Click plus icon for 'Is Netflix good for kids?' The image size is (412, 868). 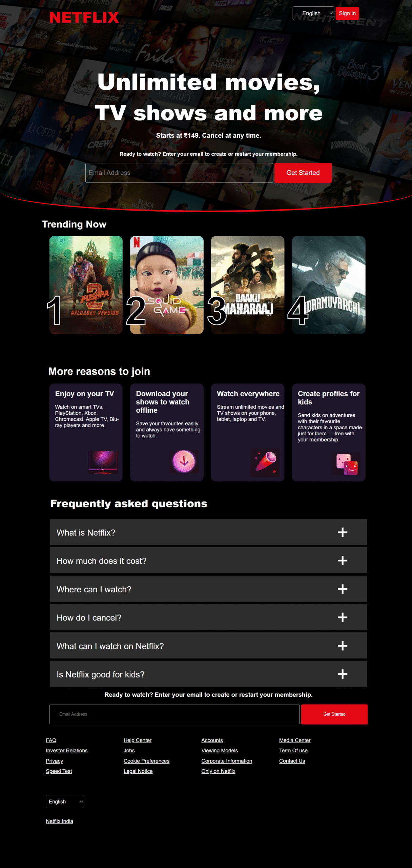click(342, 674)
